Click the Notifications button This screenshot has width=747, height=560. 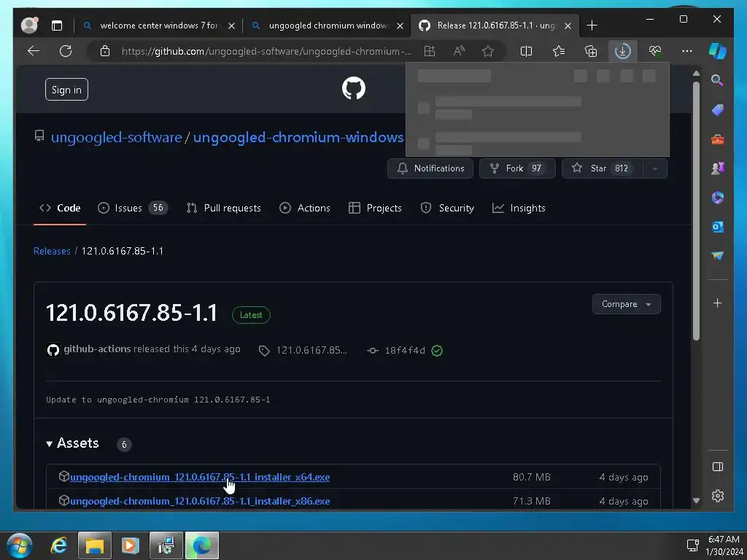[x=430, y=168]
